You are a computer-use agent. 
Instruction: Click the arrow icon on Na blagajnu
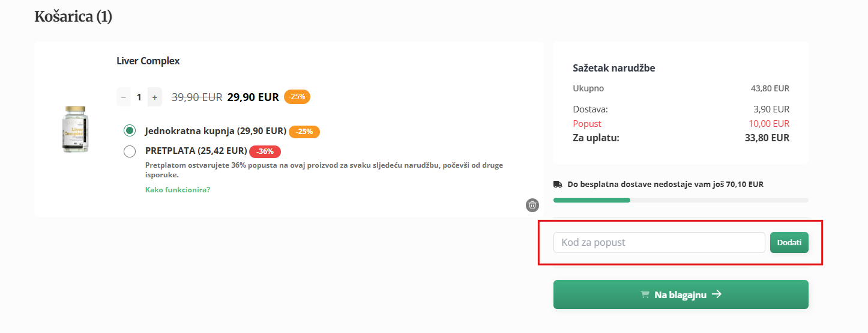pyautogui.click(x=716, y=295)
